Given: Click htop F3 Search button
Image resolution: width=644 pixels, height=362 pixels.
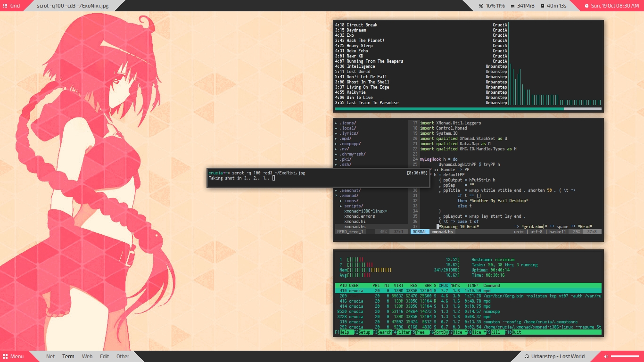Looking at the screenshot, I should [382, 332].
